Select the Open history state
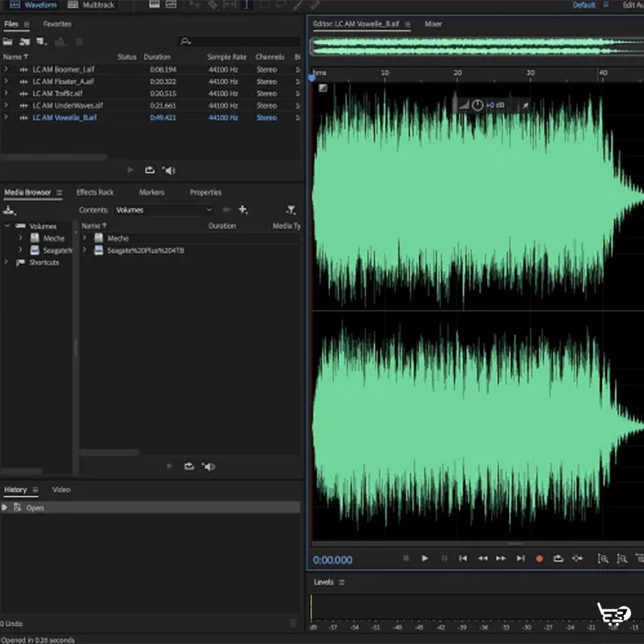This screenshot has width=644, height=644. [151, 508]
